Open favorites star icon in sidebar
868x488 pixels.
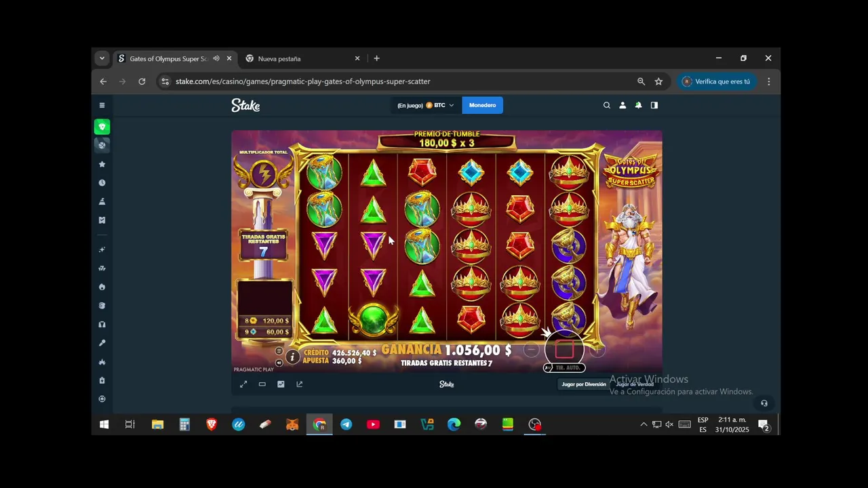102,164
